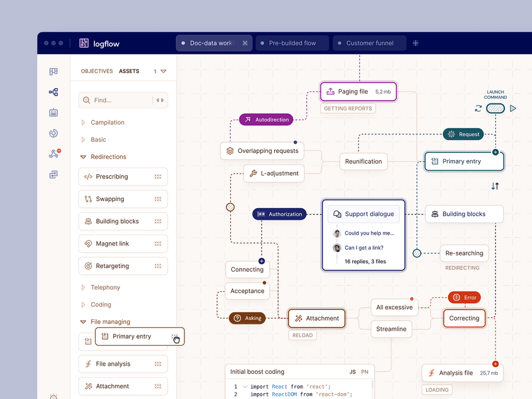Toggle the Error pill above Correcting
The width and height of the screenshot is (532, 399).
point(464,297)
